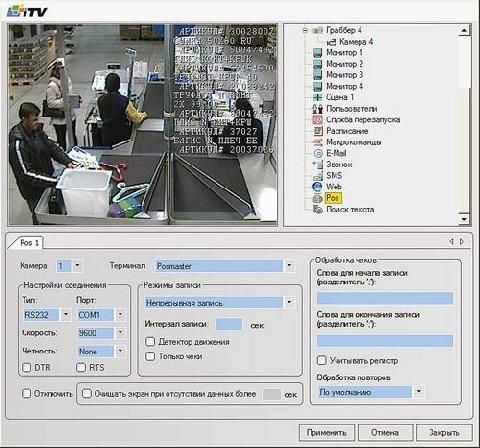
Task: Click the Служба перезапуска icon
Action: click(x=318, y=120)
